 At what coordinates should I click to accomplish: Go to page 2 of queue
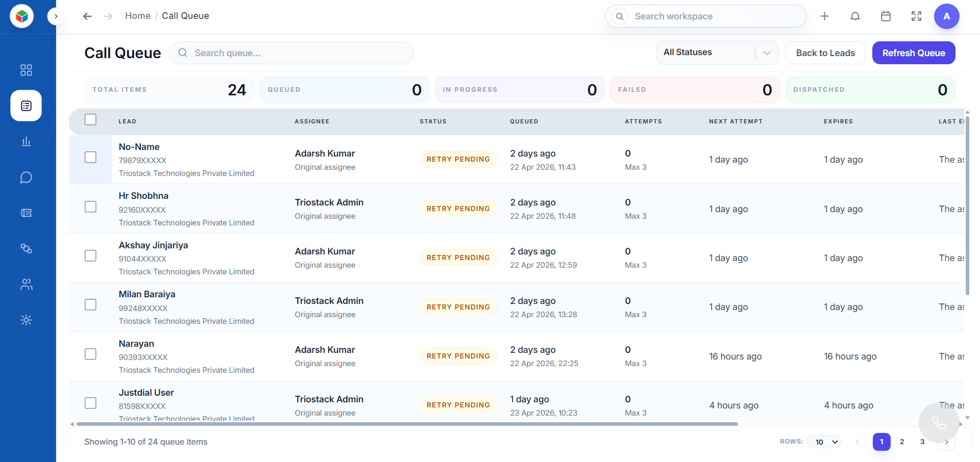pos(902,442)
